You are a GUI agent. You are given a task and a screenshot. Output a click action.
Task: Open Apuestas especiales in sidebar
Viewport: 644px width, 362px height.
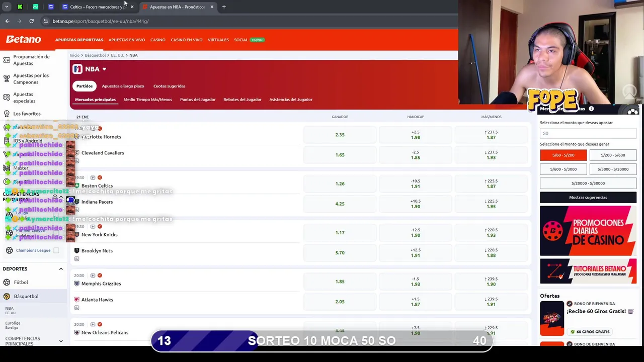pyautogui.click(x=24, y=98)
